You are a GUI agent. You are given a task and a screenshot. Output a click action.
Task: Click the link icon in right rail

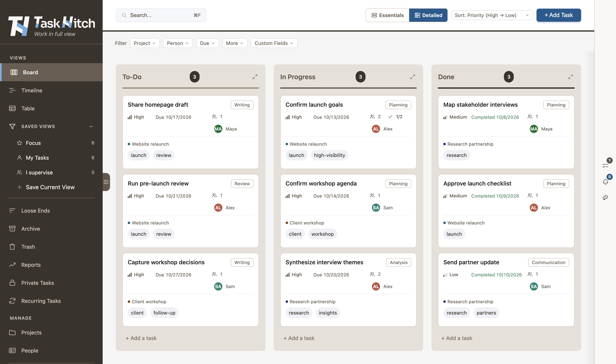(606, 197)
